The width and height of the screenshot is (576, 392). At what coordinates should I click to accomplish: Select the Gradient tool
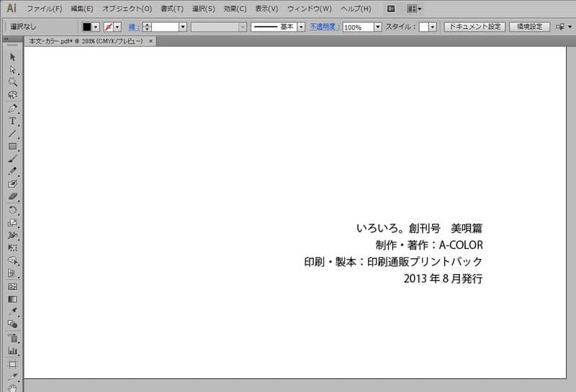(x=12, y=298)
